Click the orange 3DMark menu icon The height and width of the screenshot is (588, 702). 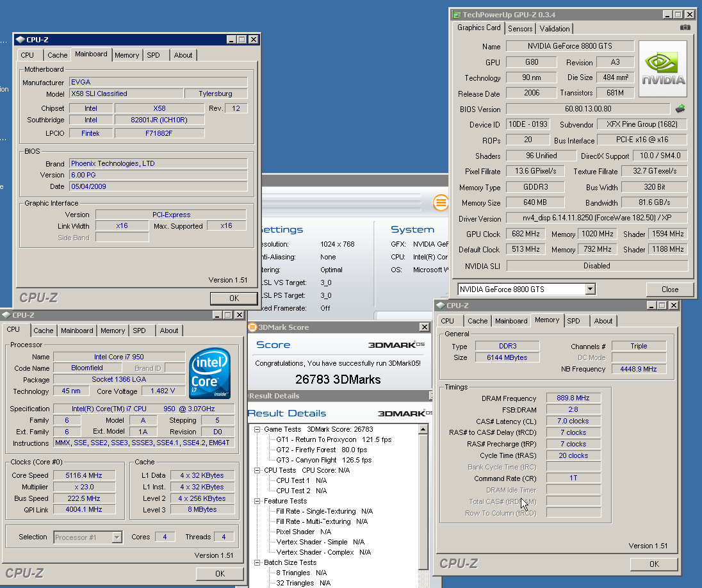point(441,202)
